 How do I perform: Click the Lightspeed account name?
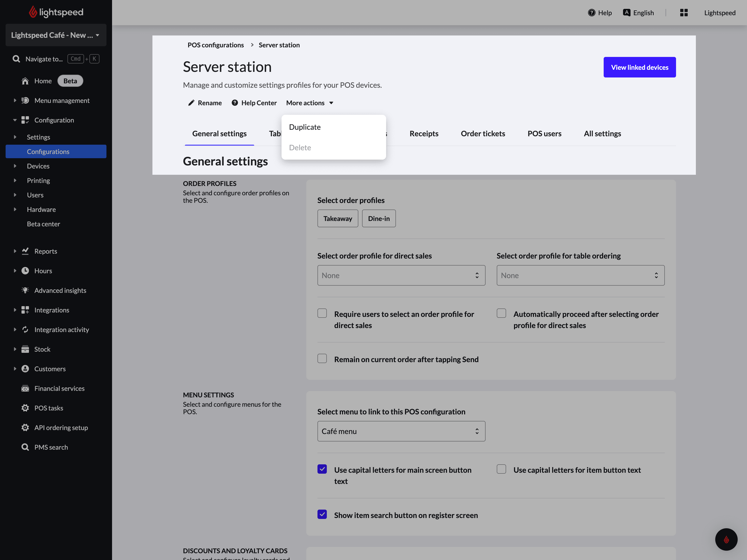(720, 13)
